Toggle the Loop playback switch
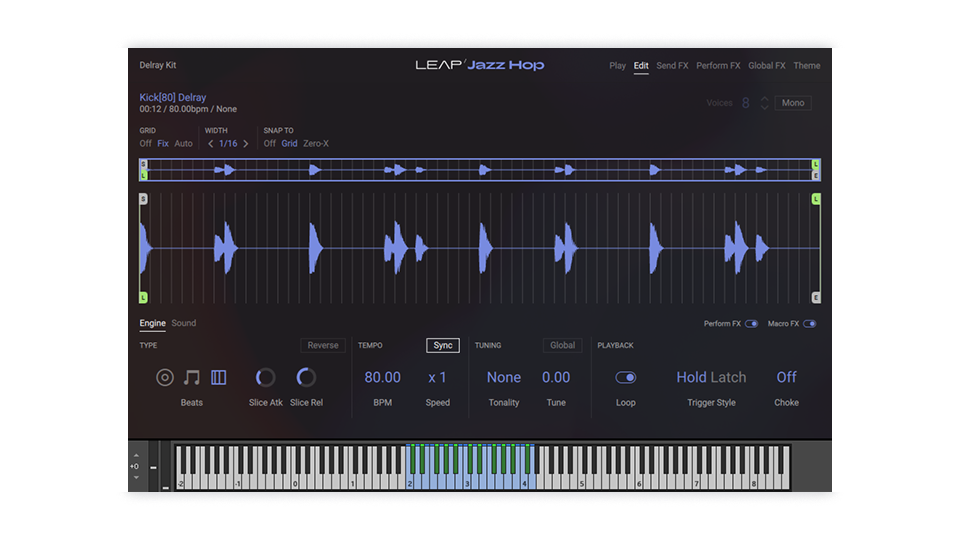The height and width of the screenshot is (540, 960). 626,377
